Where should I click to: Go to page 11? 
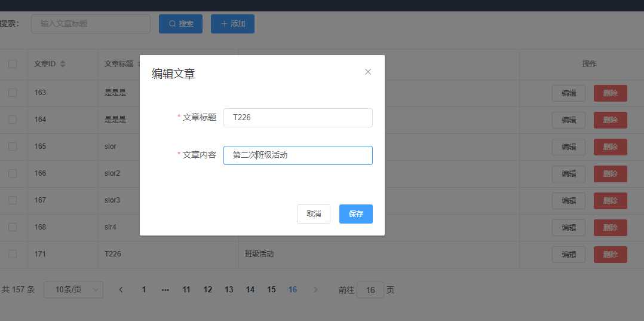[186, 290]
